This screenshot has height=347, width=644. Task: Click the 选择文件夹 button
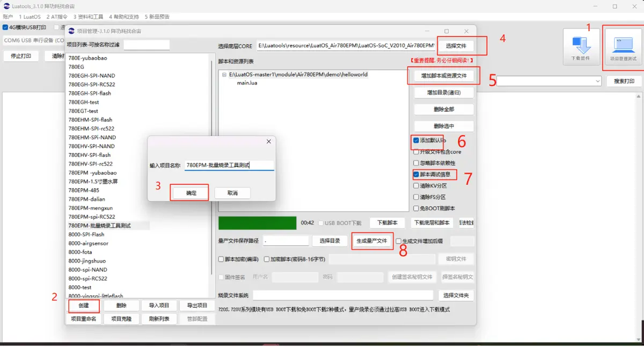pyautogui.click(x=456, y=295)
